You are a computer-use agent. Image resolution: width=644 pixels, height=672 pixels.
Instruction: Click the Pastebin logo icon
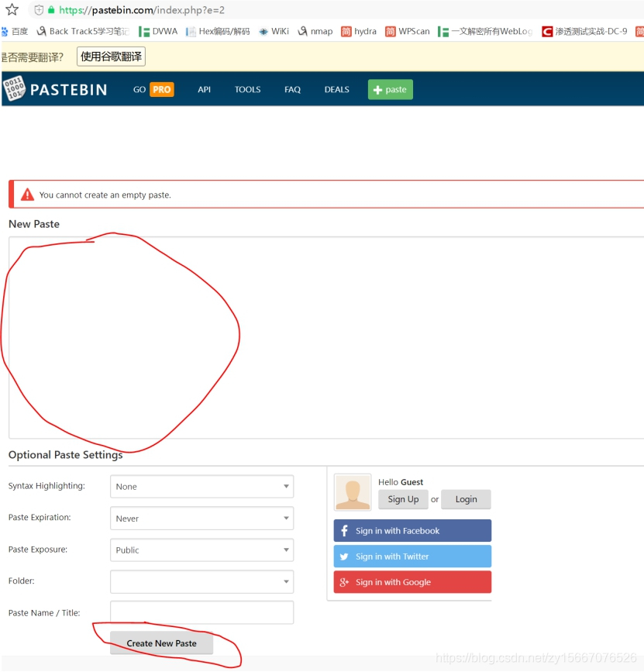point(14,88)
